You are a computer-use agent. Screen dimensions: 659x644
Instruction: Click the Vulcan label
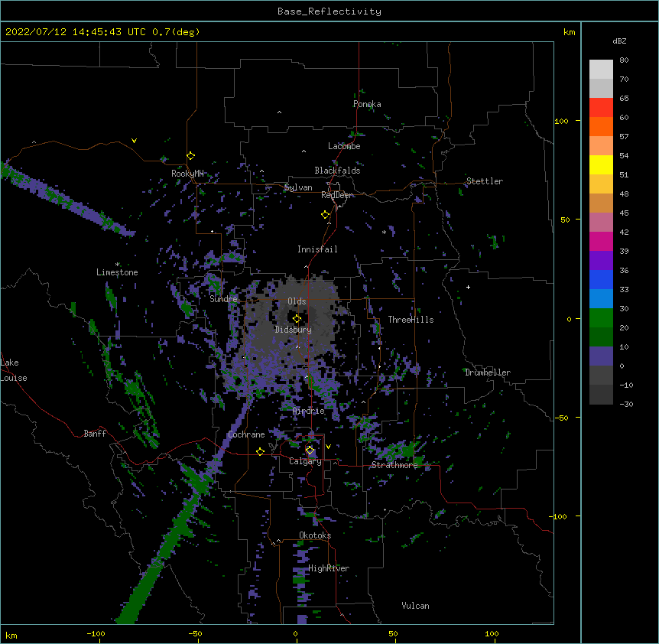415,606
